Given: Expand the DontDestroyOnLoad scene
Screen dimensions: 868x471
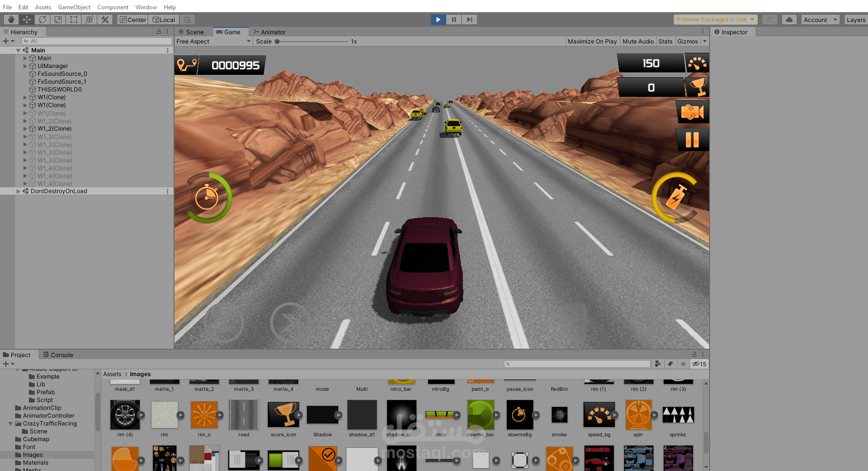Looking at the screenshot, I should [19, 191].
